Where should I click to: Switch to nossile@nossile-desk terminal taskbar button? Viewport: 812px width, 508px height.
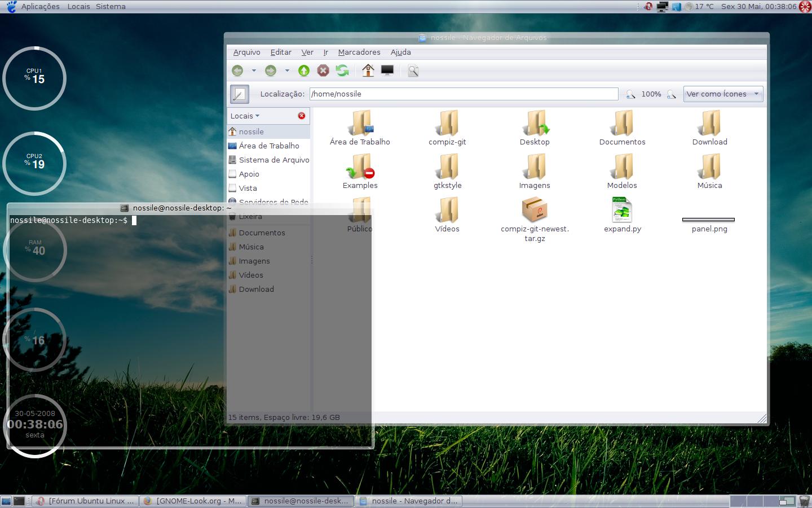(301, 501)
